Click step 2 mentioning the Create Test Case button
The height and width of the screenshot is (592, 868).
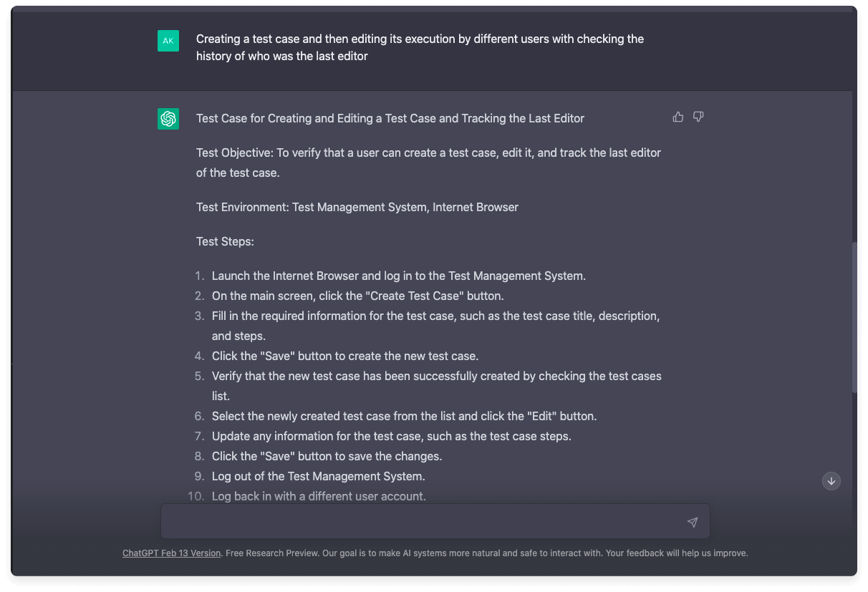(x=357, y=296)
